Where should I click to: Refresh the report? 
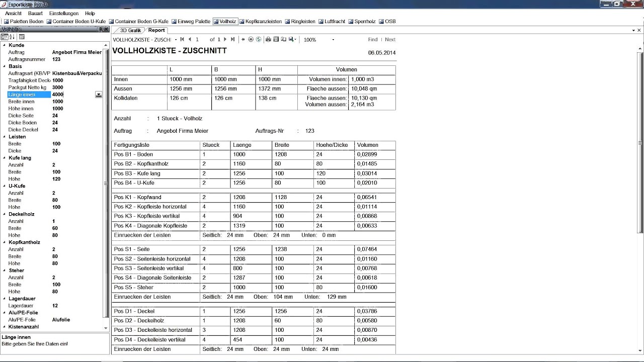(259, 39)
